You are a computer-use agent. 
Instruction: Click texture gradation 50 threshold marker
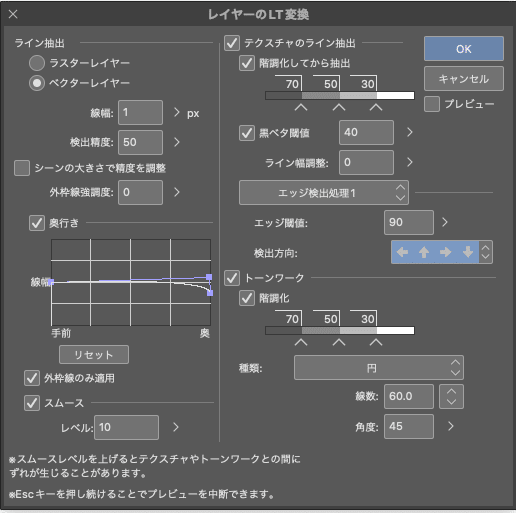pos(339,108)
